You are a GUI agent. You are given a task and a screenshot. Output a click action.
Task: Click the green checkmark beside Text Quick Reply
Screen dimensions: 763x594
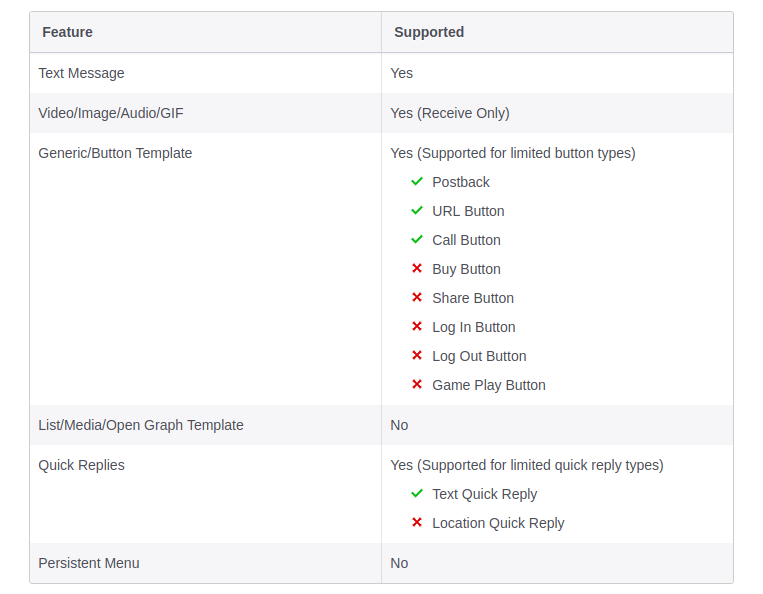pyautogui.click(x=417, y=494)
